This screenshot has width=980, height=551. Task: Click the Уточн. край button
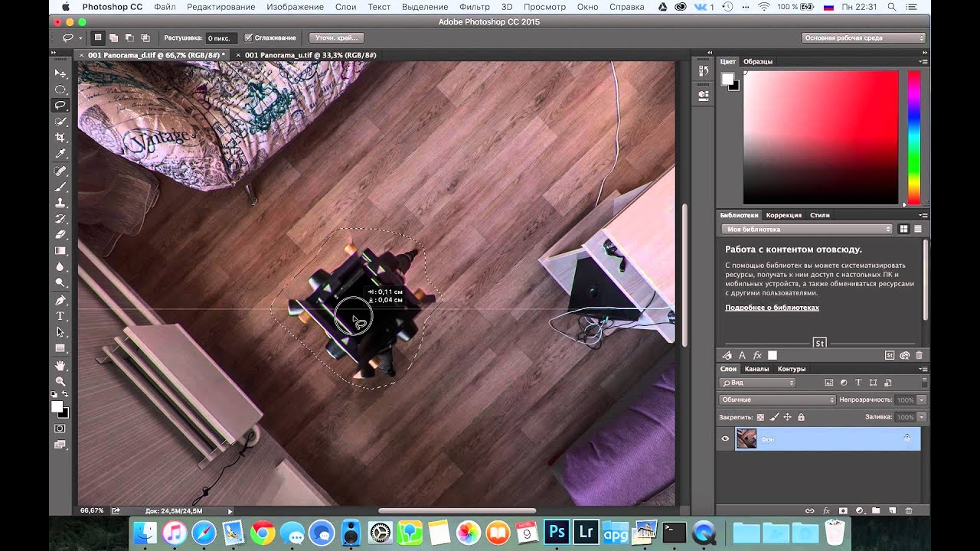coord(337,37)
